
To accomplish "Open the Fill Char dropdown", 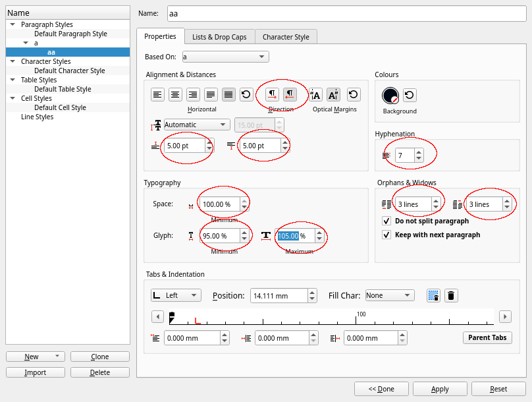I will [389, 295].
